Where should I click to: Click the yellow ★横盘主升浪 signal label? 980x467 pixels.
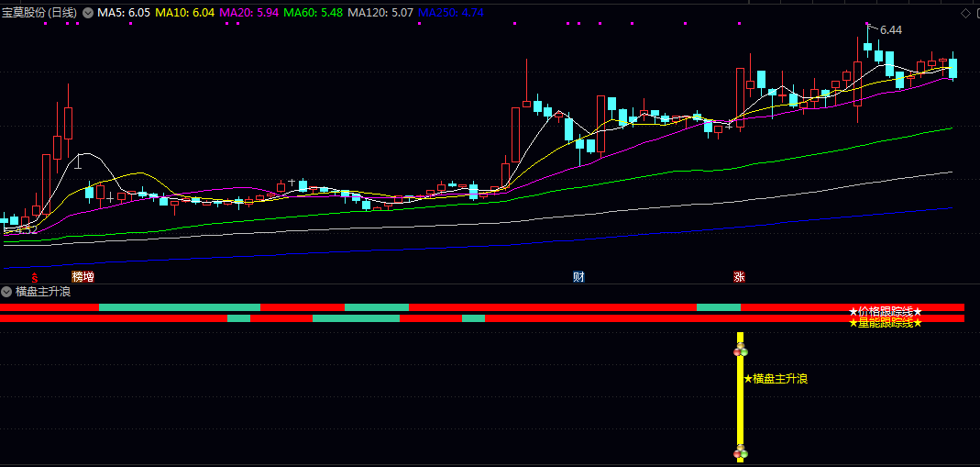click(776, 379)
